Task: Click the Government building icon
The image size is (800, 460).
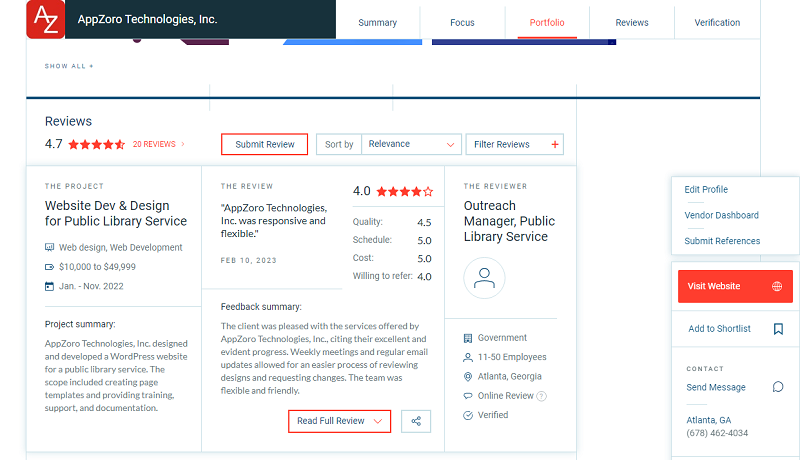Action: [x=468, y=338]
